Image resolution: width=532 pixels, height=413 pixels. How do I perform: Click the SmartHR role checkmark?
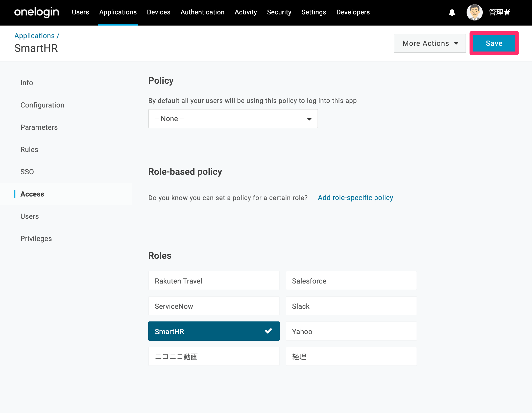(268, 331)
